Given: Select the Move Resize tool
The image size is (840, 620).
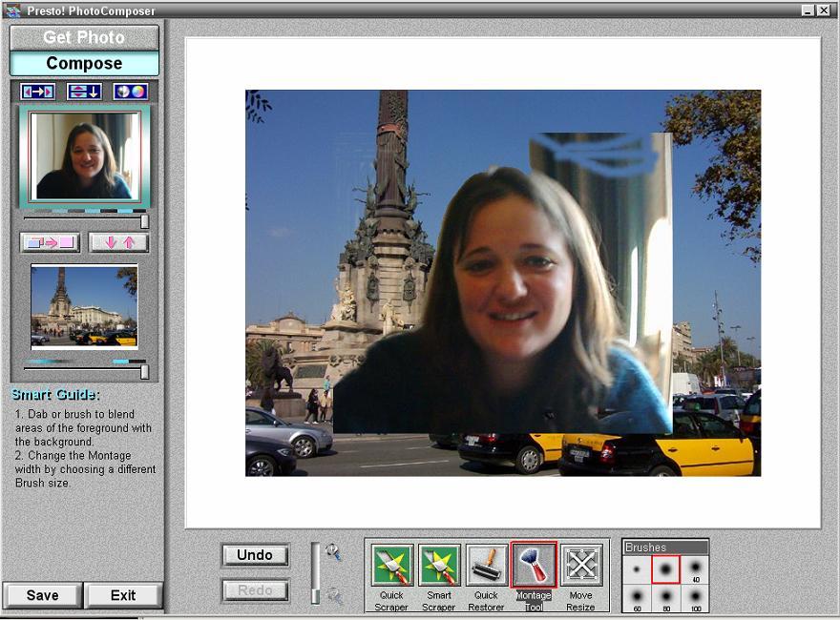Looking at the screenshot, I should (580, 566).
